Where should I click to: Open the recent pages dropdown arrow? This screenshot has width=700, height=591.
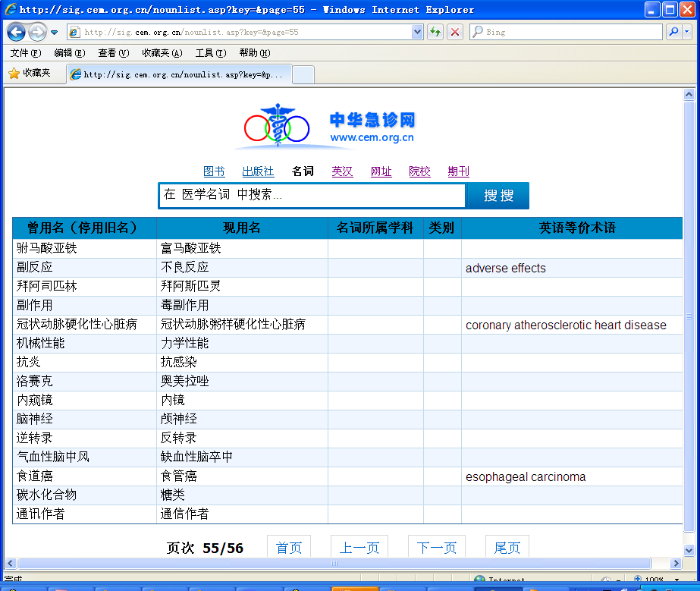pos(55,32)
